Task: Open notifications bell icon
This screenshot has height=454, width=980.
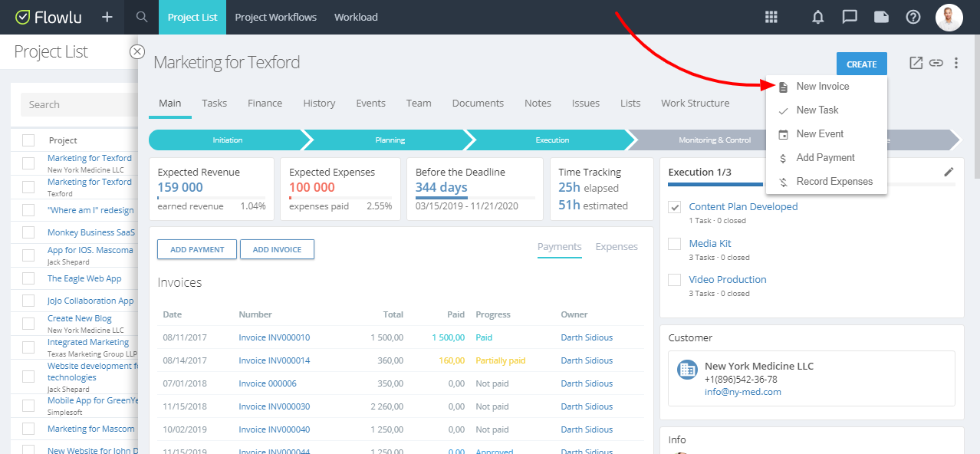Action: coord(818,17)
